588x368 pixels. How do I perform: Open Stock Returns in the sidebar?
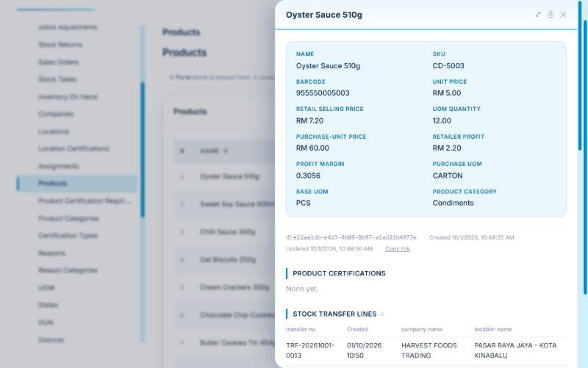tap(60, 45)
